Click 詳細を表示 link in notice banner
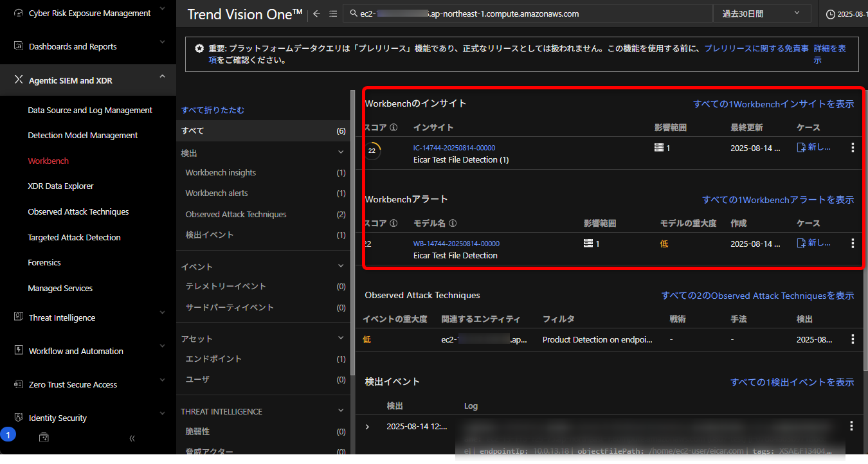The height and width of the screenshot is (464, 868). (x=829, y=54)
